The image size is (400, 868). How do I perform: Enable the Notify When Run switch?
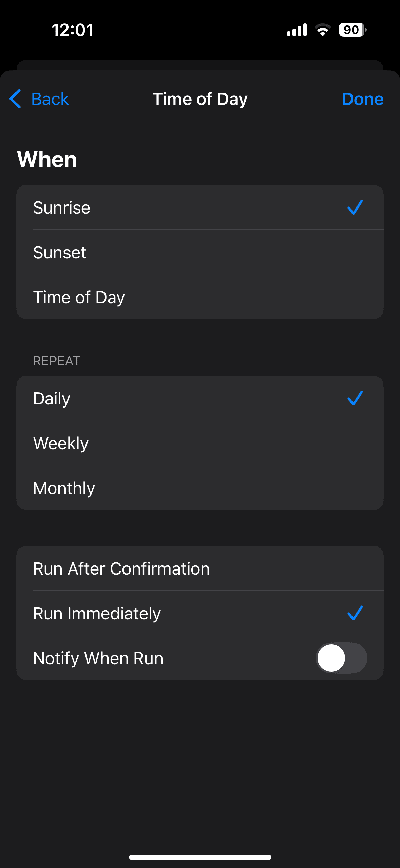(x=341, y=658)
